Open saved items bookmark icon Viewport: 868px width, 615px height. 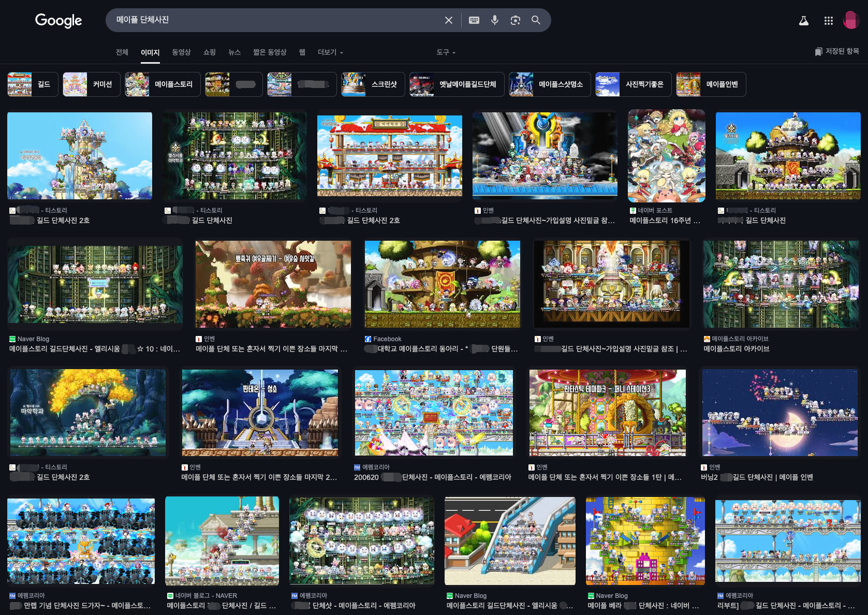[818, 51]
